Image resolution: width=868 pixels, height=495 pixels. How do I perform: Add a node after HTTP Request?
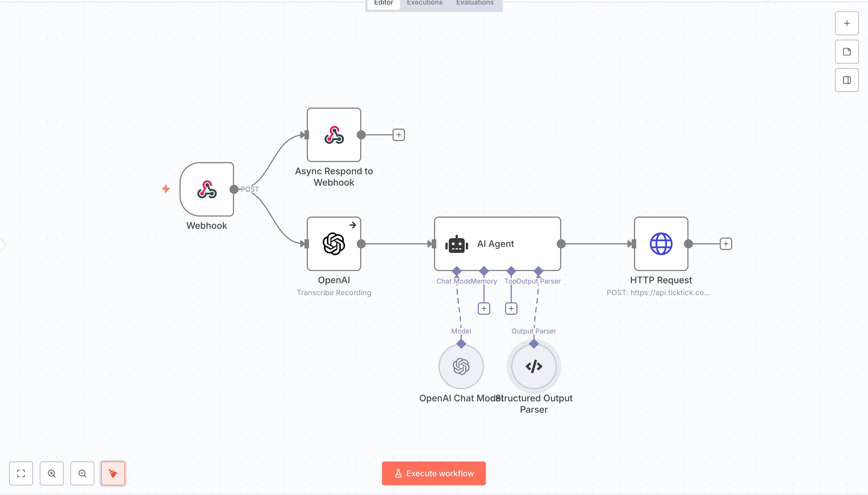726,244
